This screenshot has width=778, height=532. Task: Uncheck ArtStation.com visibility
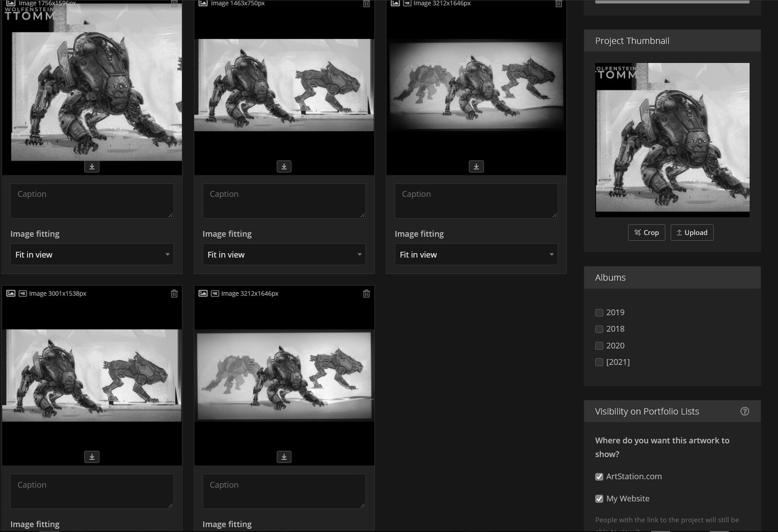point(599,477)
